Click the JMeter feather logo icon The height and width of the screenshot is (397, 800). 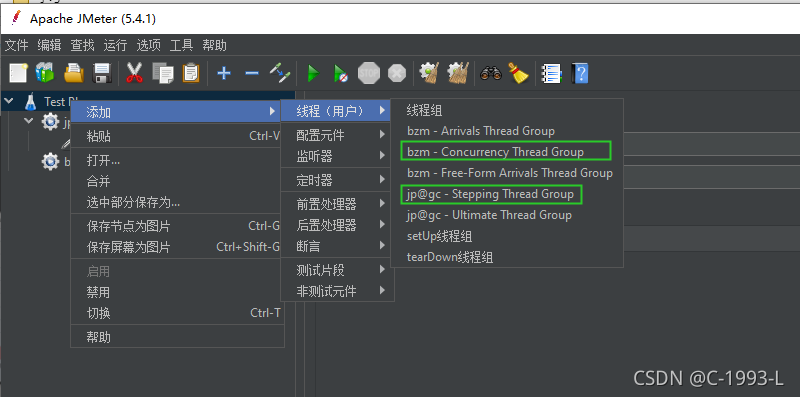click(16, 18)
